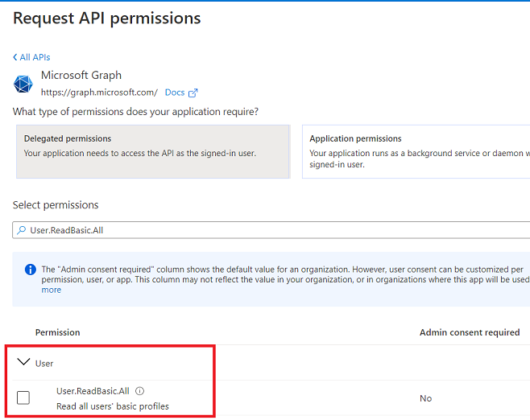The width and height of the screenshot is (530, 420).
Task: Collapse the User permission group chevron
Action: tap(23, 362)
